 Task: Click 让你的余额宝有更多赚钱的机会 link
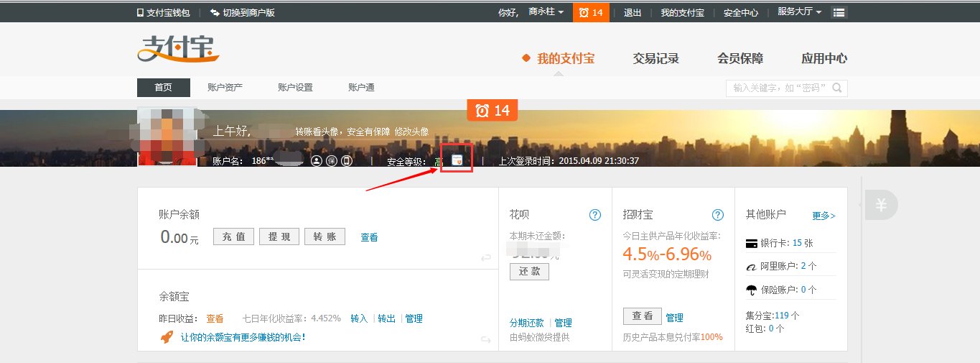coord(243,336)
